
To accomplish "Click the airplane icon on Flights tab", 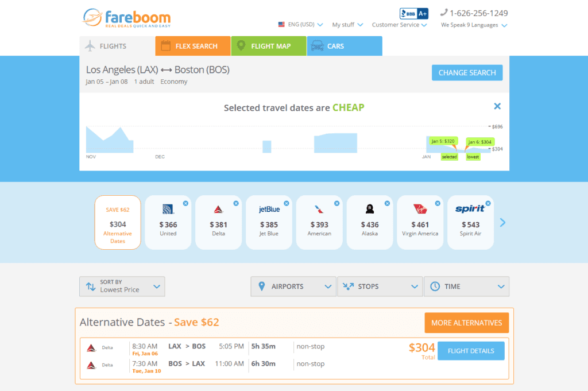I will 90,46.
